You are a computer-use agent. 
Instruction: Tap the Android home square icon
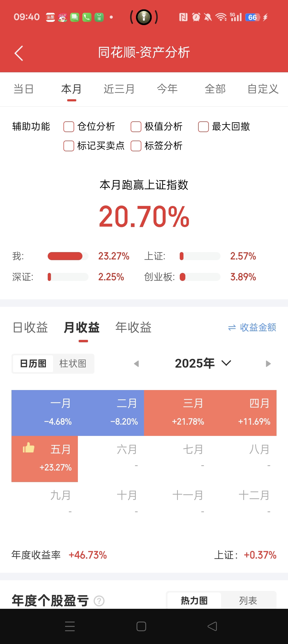(x=141, y=626)
